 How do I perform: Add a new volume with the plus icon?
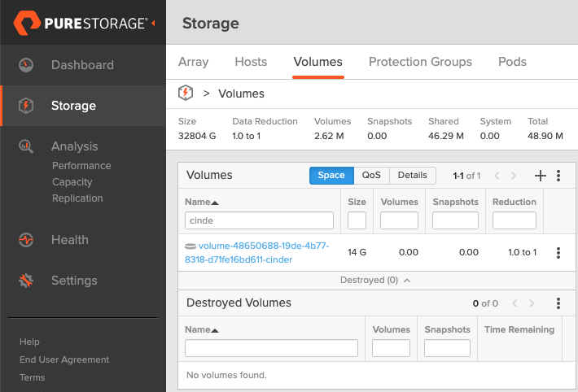540,176
